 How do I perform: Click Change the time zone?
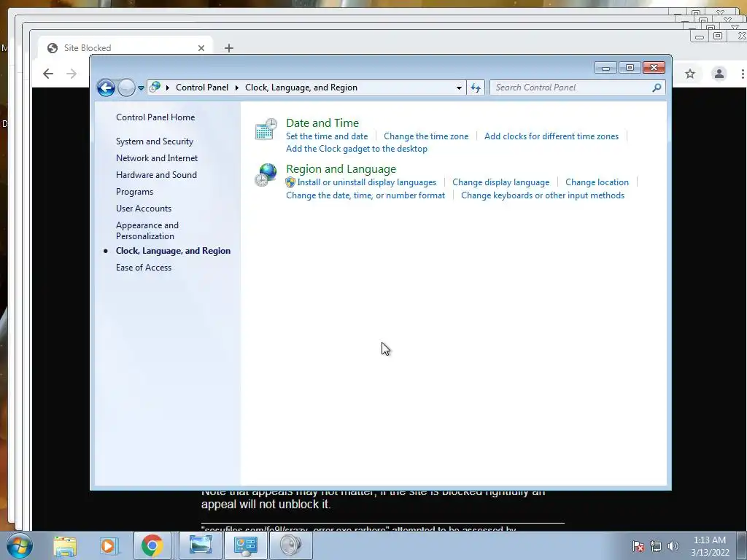coord(426,136)
